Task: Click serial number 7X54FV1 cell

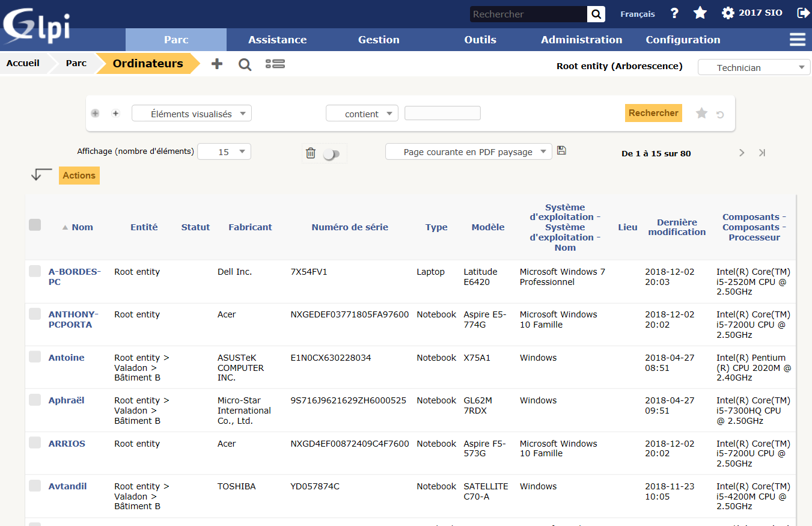Action: click(309, 272)
